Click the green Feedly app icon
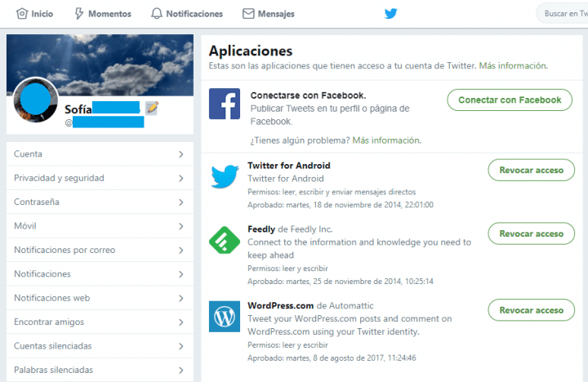This screenshot has width=588, height=382. [x=225, y=240]
